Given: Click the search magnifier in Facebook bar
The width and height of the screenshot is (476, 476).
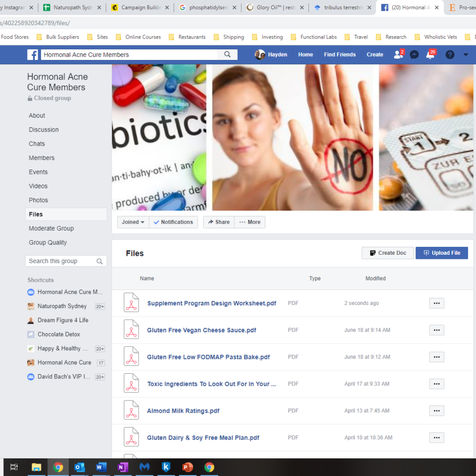Looking at the screenshot, I should click(x=227, y=54).
